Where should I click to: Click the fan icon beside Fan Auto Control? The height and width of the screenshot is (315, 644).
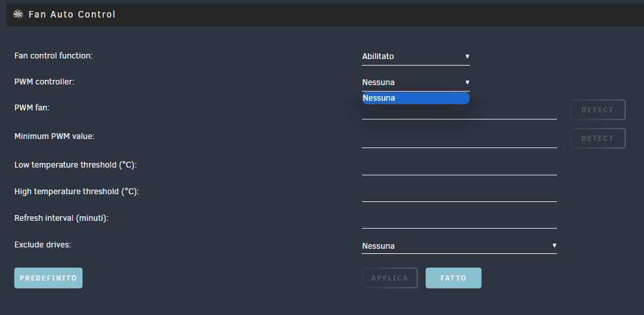click(x=18, y=14)
